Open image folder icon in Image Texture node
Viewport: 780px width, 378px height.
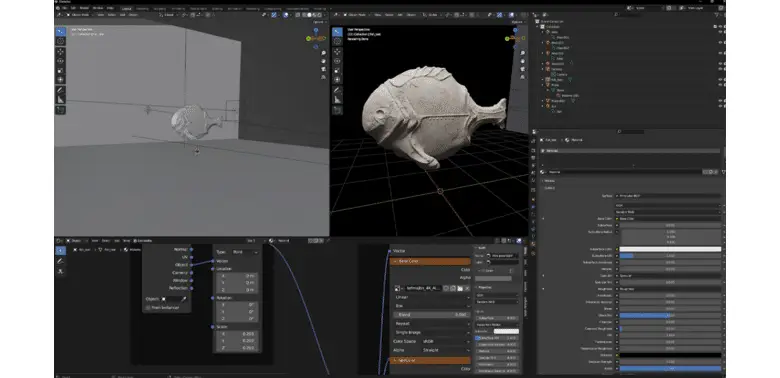click(460, 288)
